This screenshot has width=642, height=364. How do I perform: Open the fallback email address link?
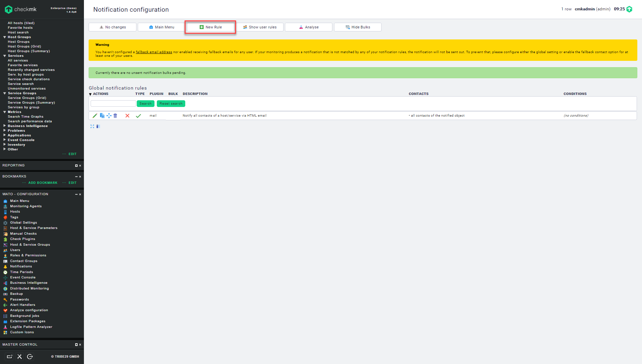[x=154, y=52]
